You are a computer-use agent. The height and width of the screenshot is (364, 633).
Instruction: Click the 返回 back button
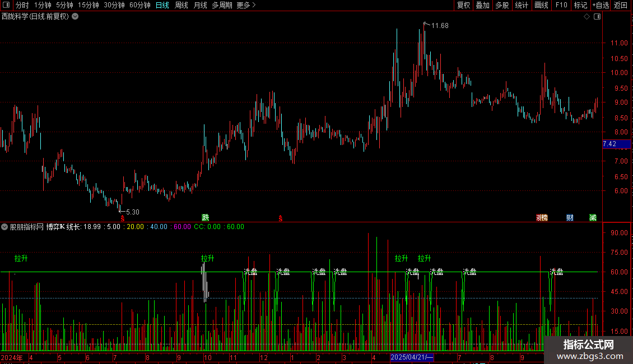click(621, 5)
